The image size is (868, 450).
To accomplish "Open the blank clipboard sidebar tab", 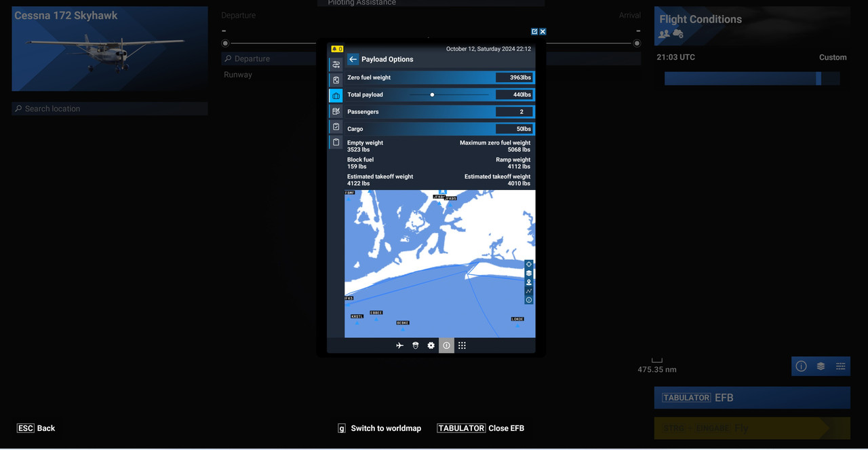I will click(336, 143).
